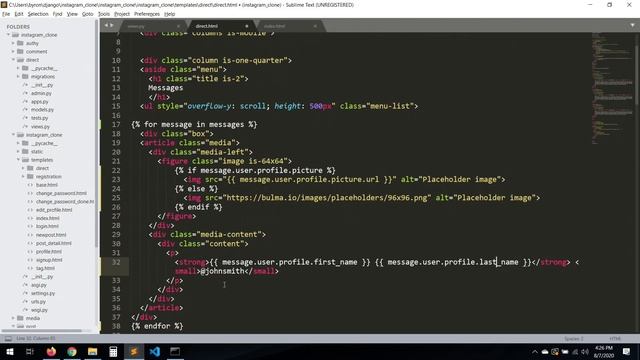The width and height of the screenshot is (640, 360).
Task: Open Visual Studio Code from taskbar
Action: 155,351
